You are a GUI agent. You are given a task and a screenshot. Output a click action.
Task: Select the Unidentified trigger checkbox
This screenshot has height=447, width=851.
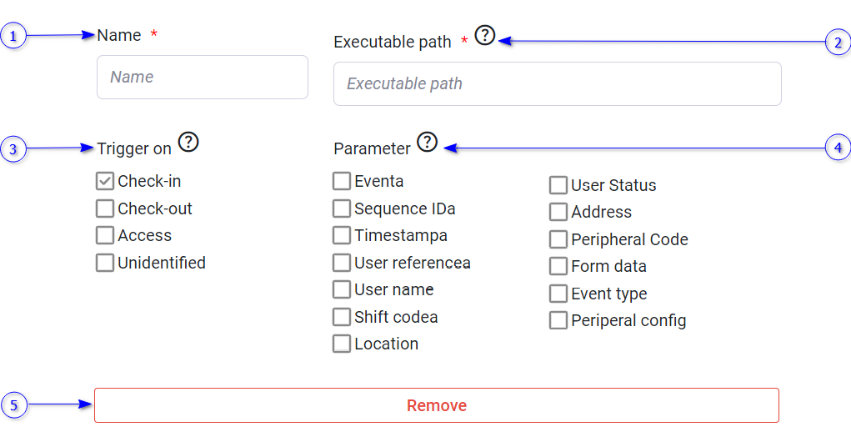click(x=105, y=263)
